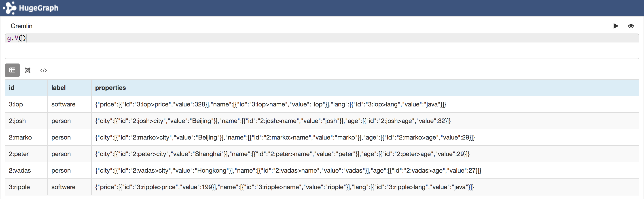Click the 3:lop properties JSON cell
The image size is (644, 199).
270,104
